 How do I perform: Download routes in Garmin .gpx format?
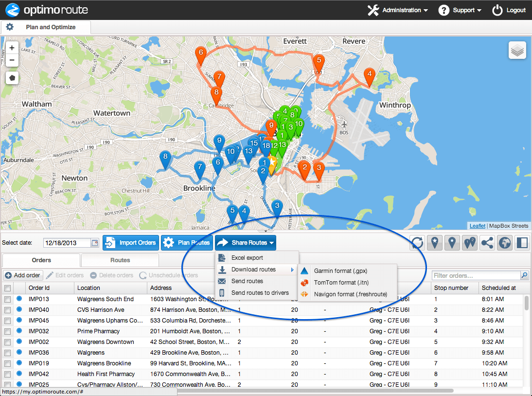tap(347, 271)
